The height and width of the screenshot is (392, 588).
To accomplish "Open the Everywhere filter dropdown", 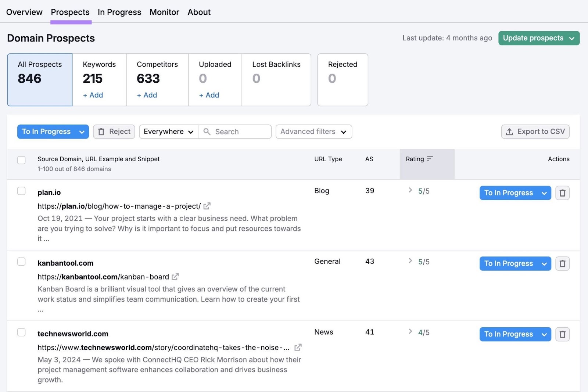I will [168, 132].
